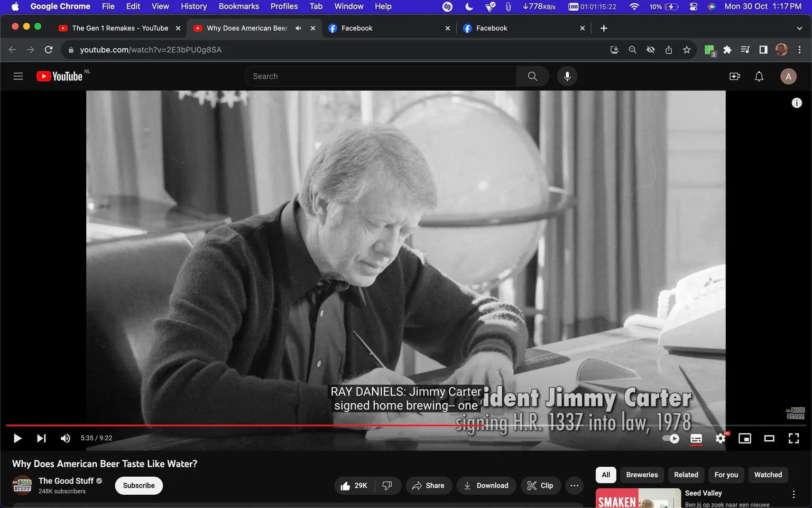Screen dimensions: 812x508
Task: Open the video settings gear
Action: [x=720, y=438]
